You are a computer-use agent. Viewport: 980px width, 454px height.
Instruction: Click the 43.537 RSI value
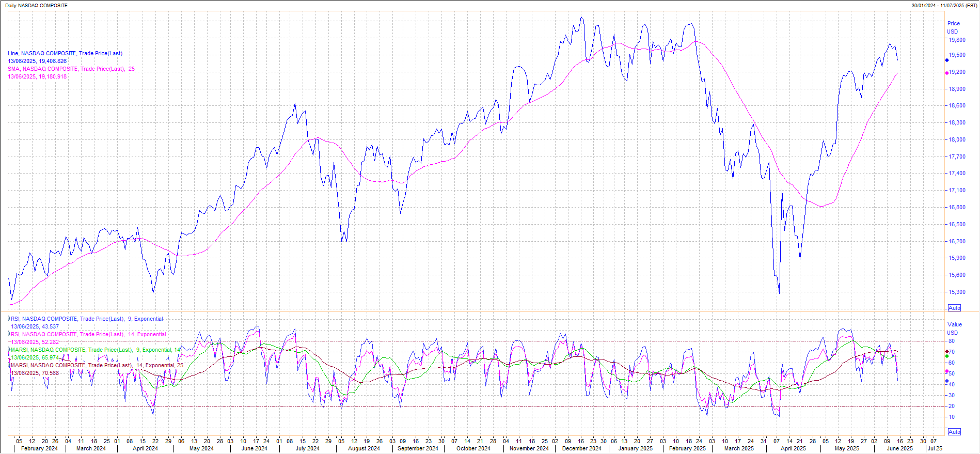[x=50, y=326]
